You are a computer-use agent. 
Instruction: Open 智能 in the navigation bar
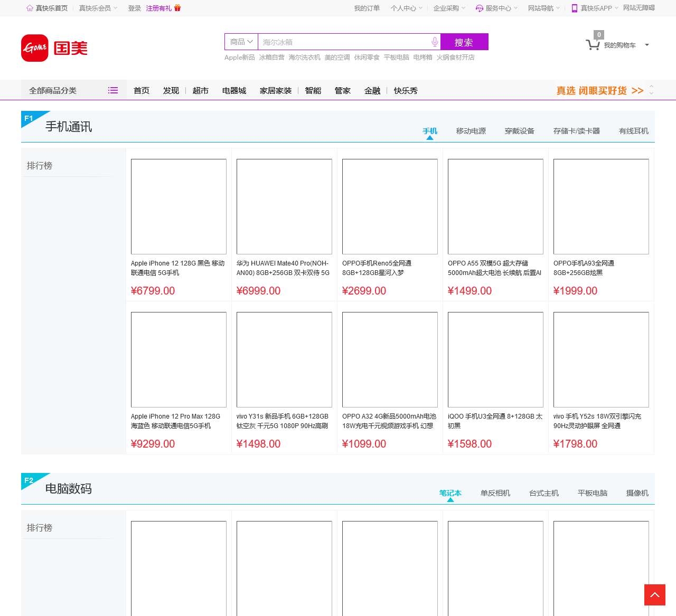(x=313, y=90)
